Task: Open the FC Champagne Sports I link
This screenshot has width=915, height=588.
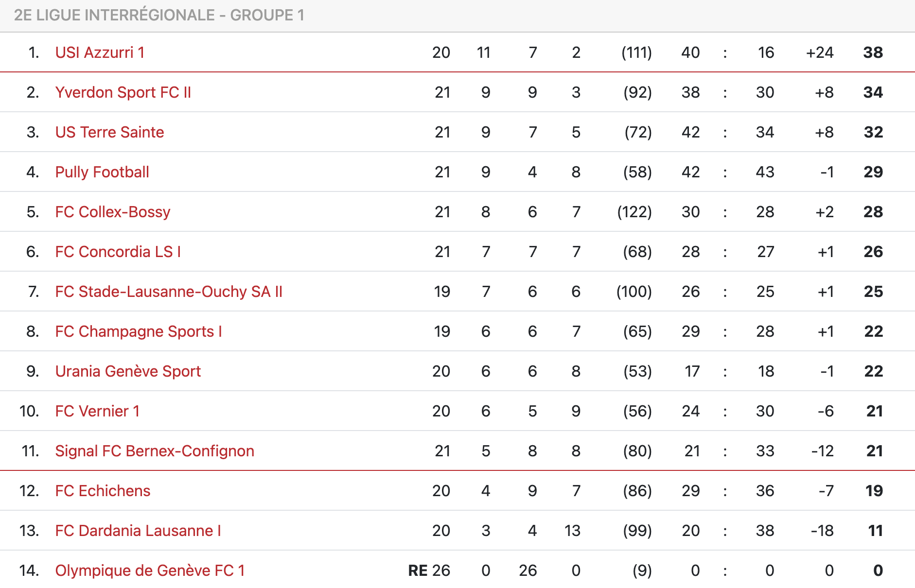Action: [139, 331]
